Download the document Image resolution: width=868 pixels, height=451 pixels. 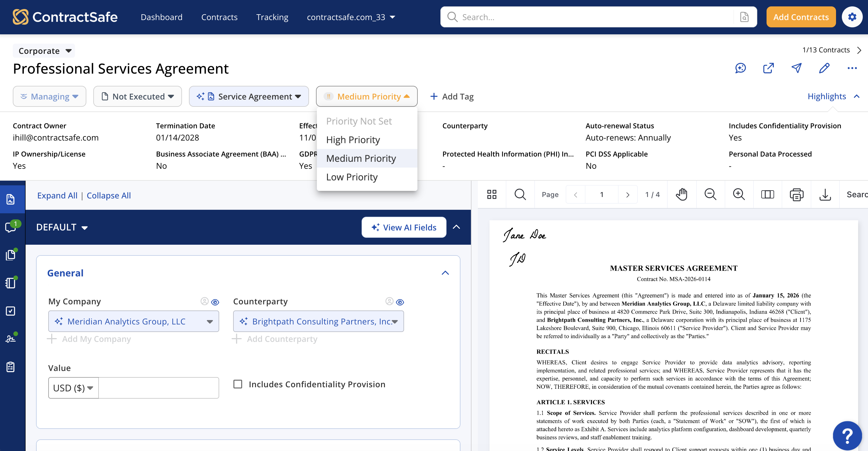(x=825, y=194)
